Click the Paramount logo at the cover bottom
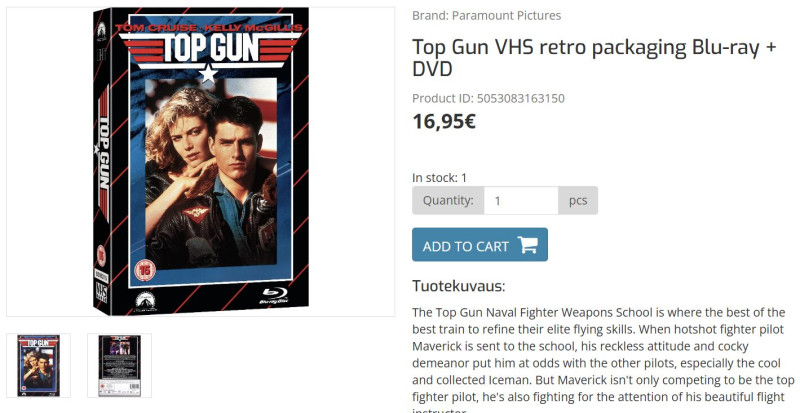800x413 pixels. coord(146,301)
